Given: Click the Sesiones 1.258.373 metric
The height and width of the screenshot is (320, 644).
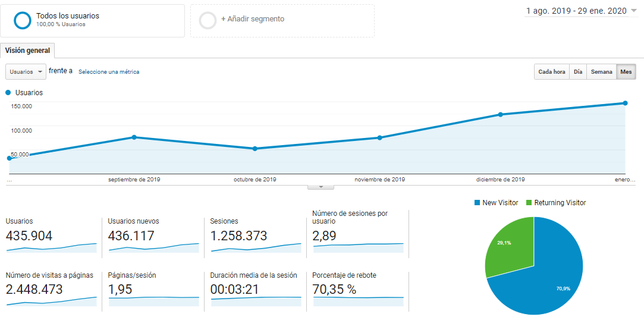Looking at the screenshot, I should (x=238, y=236).
